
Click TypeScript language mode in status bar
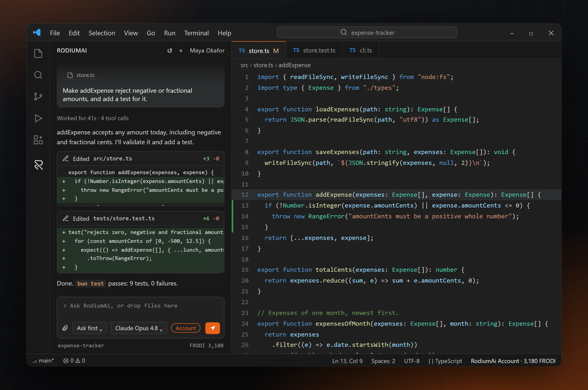(445, 361)
